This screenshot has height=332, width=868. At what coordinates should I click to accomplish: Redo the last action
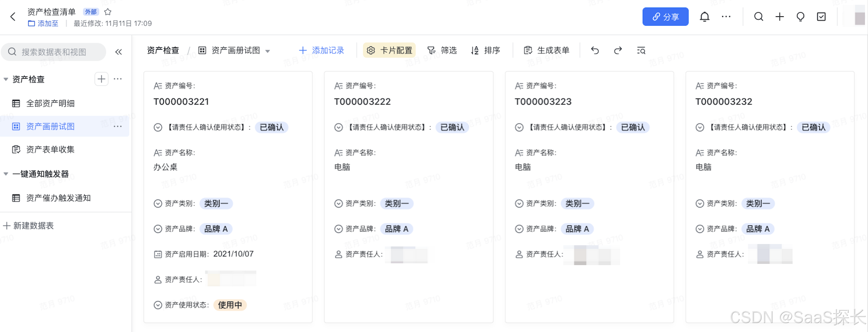click(618, 51)
